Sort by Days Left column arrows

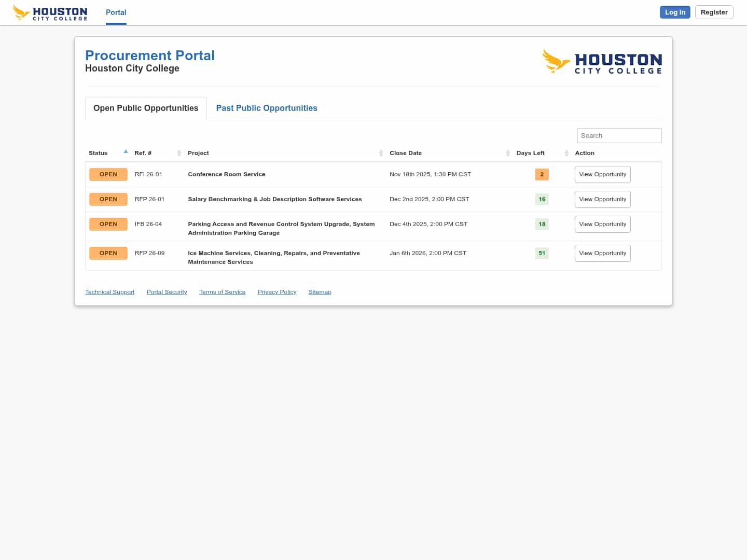click(566, 153)
